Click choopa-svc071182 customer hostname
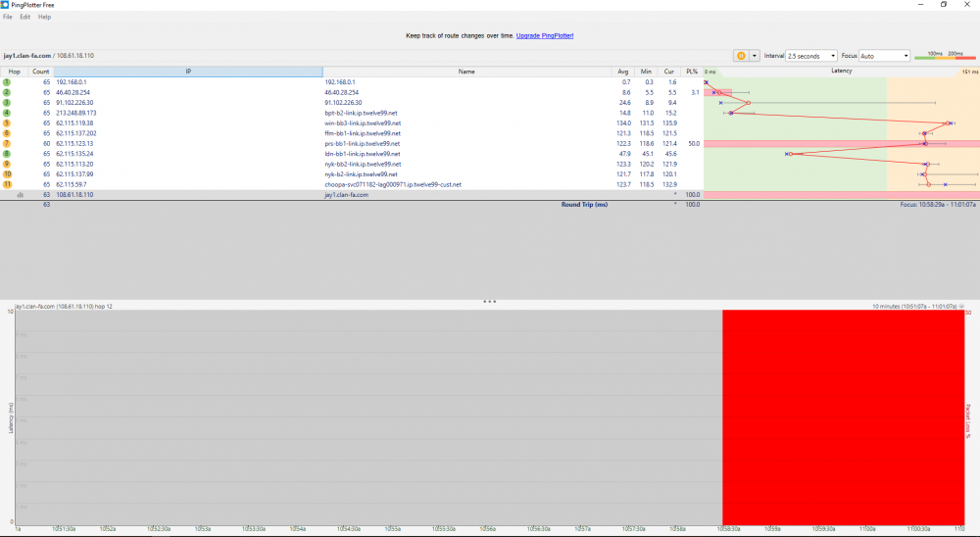The height and width of the screenshot is (537, 980). 393,185
